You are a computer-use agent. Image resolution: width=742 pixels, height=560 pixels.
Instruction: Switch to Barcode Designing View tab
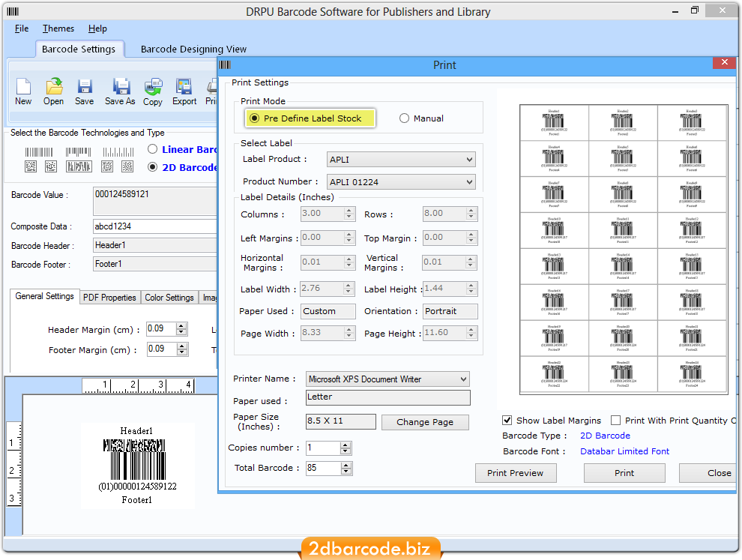pyautogui.click(x=193, y=49)
